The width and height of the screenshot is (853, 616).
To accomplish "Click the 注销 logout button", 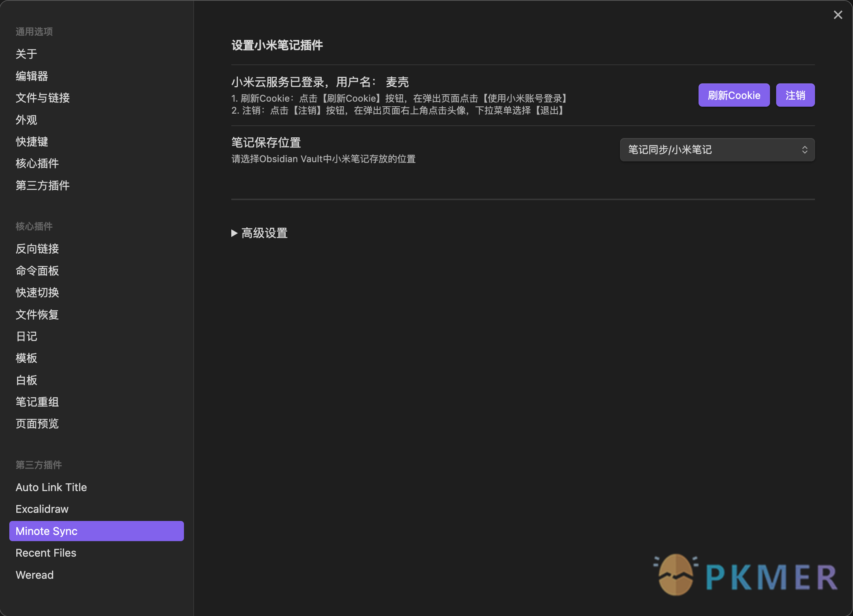I will [795, 95].
